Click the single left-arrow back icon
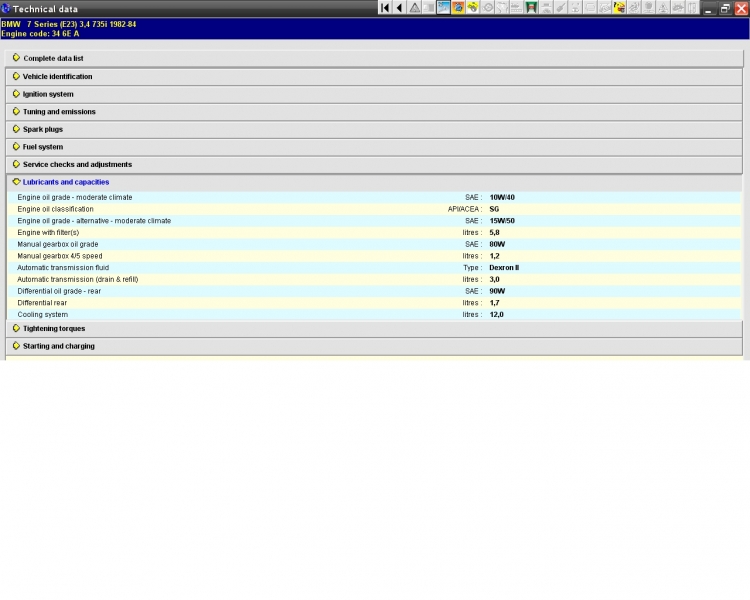Viewport: 750px width, 600px height. [399, 8]
